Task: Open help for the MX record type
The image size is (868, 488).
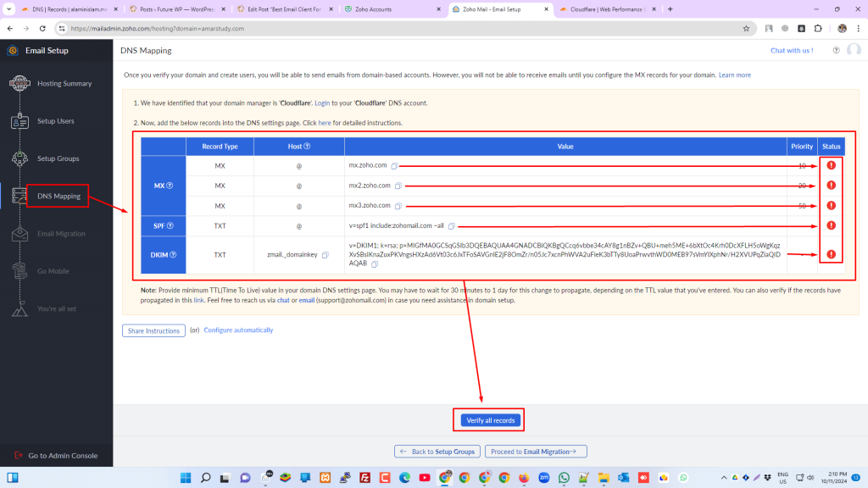Action: pos(170,186)
